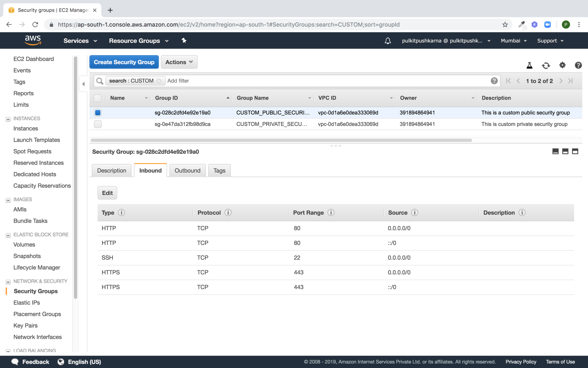Click the notifications bell icon
Image resolution: width=588 pixels, height=368 pixels.
(x=388, y=41)
